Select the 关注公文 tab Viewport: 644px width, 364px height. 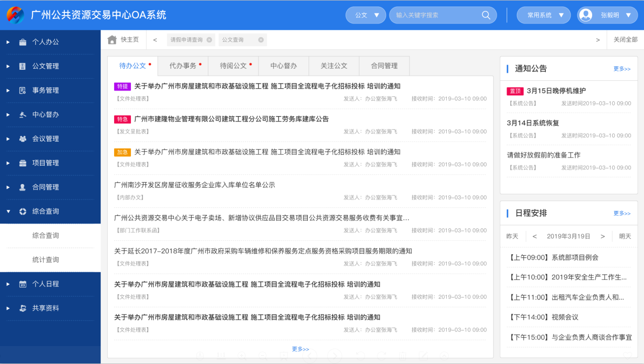(x=334, y=65)
